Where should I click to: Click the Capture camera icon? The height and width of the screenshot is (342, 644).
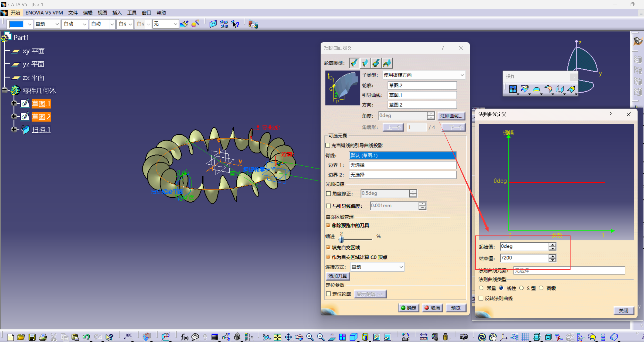pyautogui.click(x=463, y=337)
